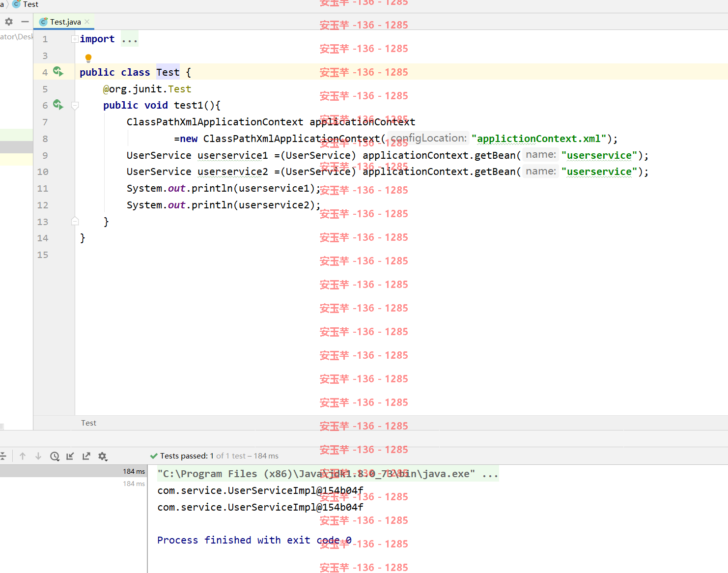
Task: Click the Tests passed status text
Action: 219,456
